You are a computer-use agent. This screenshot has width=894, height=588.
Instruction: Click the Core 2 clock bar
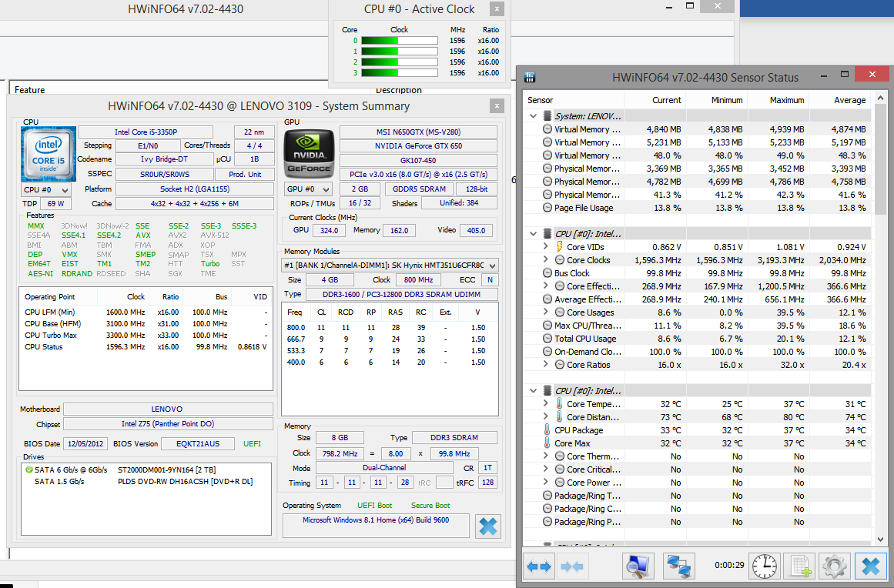pos(400,62)
